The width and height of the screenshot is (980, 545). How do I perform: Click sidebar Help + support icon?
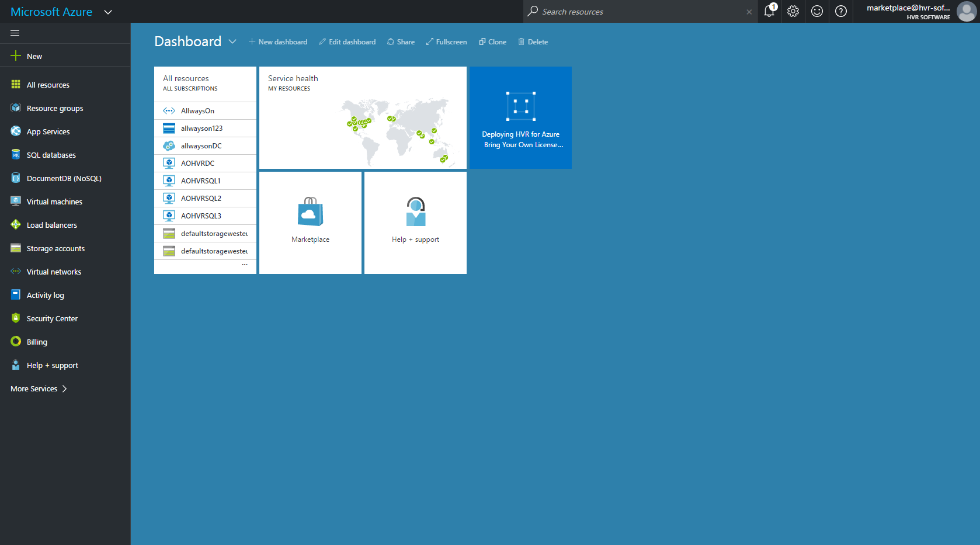tap(16, 365)
